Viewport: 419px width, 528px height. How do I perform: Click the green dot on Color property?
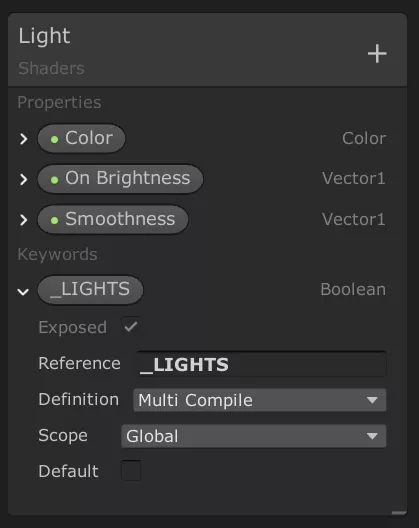pyautogui.click(x=55, y=139)
